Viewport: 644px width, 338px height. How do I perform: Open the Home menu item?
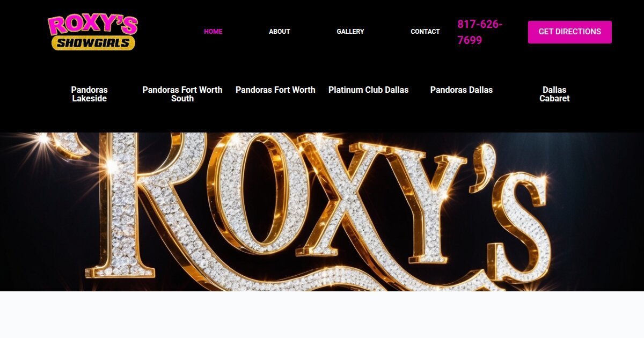(213, 32)
